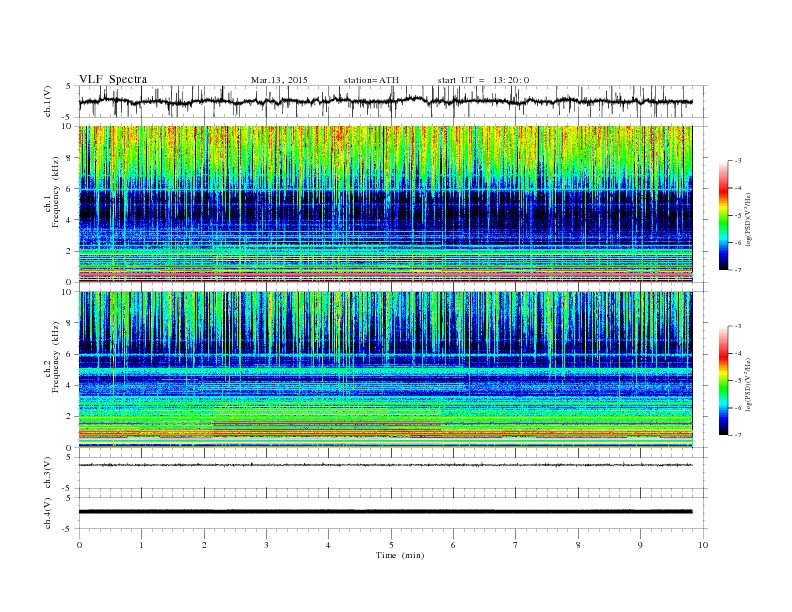Screen dimensions: 792x612
Task: Click the ch.3 flat voltage trace
Action: pos(386,465)
